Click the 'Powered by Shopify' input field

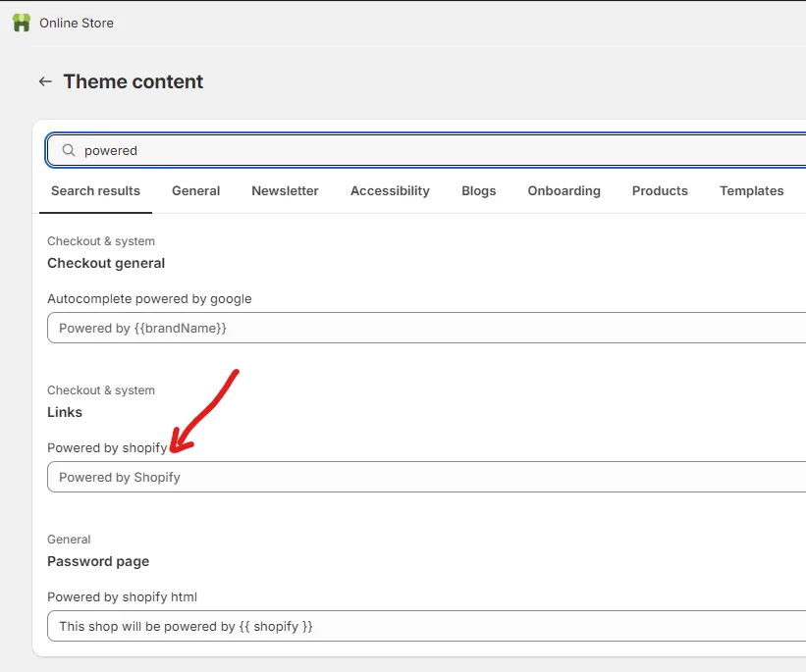[427, 477]
